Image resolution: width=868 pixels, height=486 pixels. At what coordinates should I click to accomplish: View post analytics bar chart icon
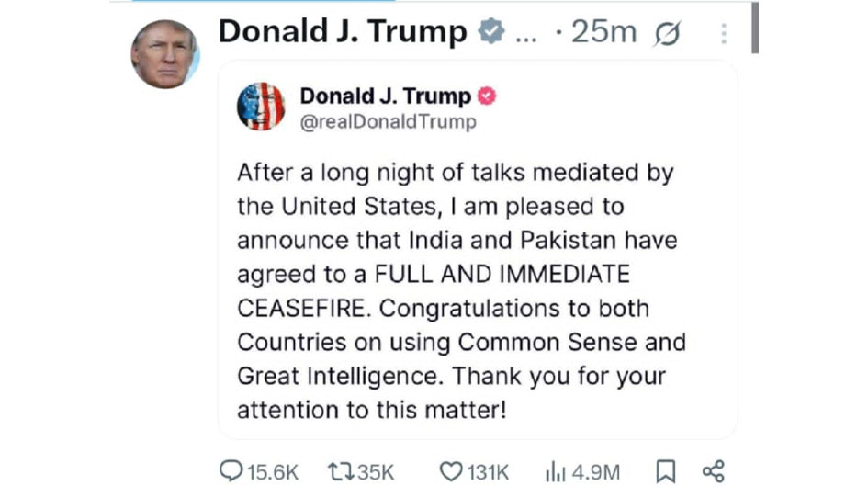click(x=556, y=472)
